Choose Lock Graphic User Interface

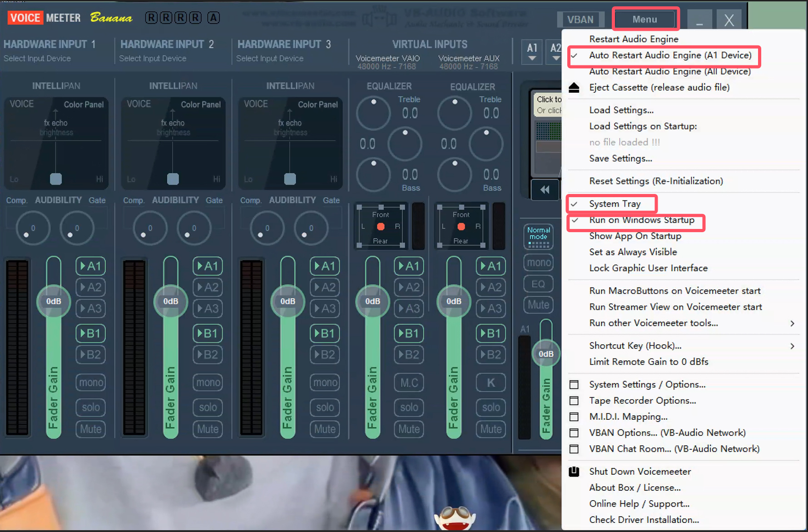coord(648,268)
